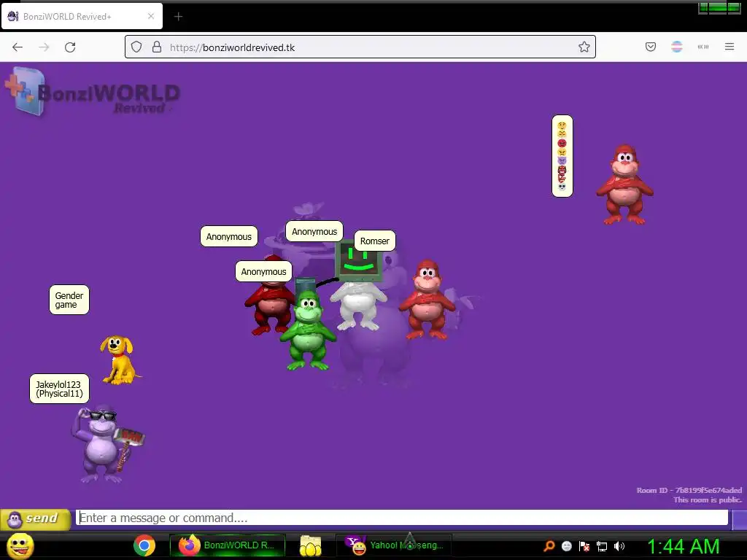
Task: Go back with the browser back arrow
Action: 18,47
